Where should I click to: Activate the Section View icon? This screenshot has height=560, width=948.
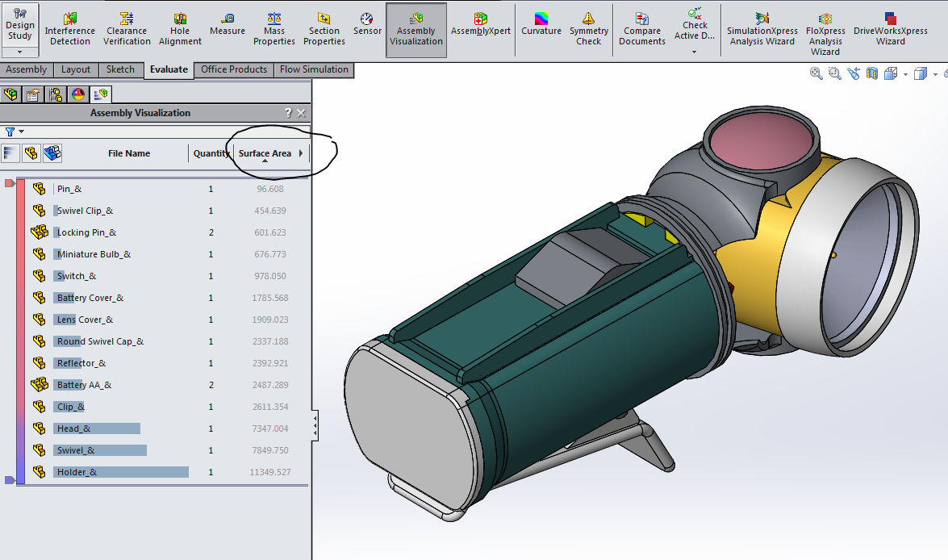point(871,73)
